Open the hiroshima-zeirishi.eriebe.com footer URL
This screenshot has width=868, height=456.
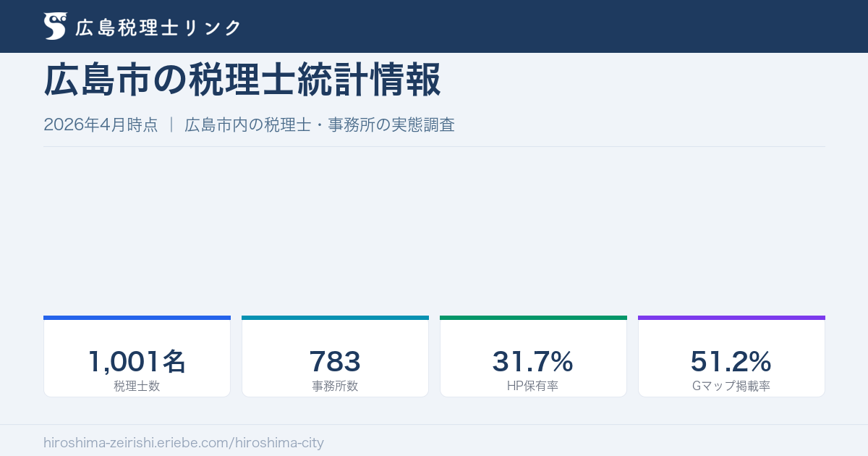[x=184, y=442]
